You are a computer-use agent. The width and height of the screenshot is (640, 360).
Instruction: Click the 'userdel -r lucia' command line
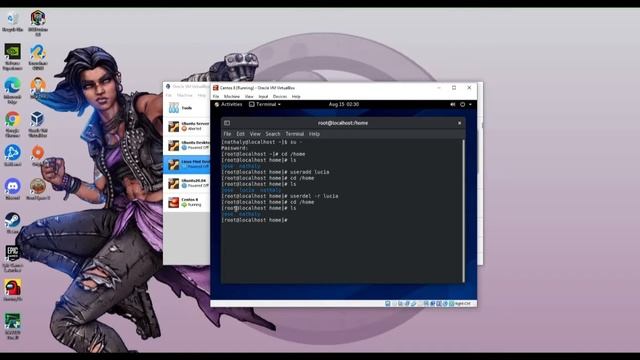point(280,196)
